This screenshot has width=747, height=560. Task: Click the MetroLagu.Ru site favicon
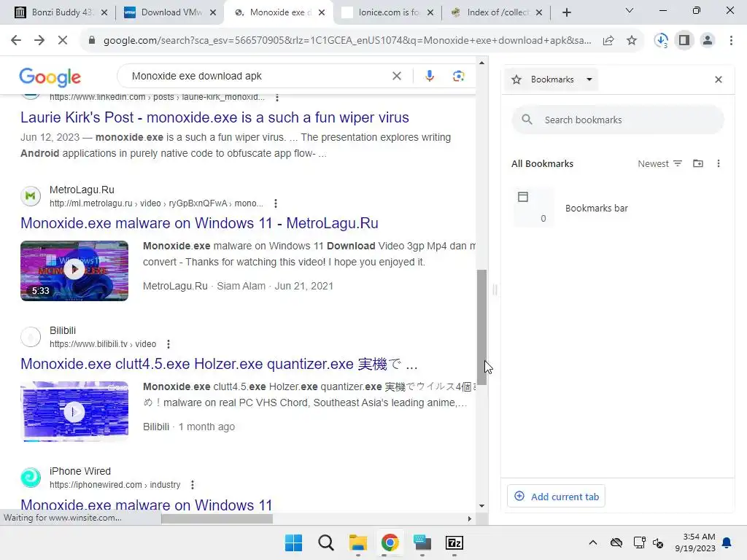click(31, 196)
